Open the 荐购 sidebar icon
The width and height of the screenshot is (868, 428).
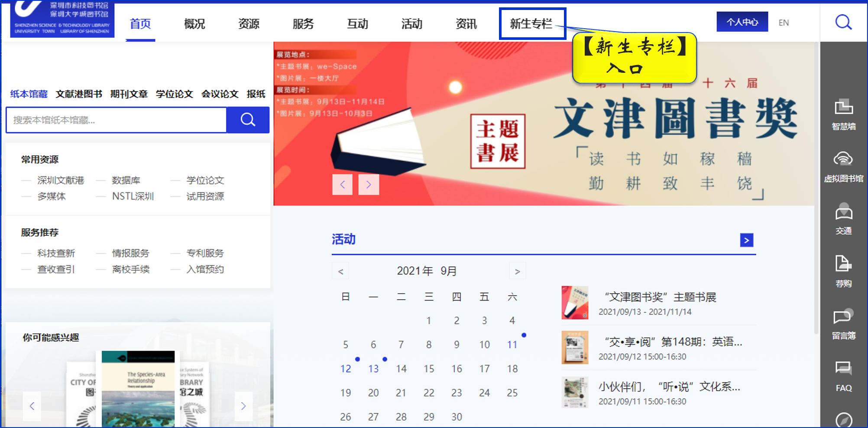click(x=843, y=271)
